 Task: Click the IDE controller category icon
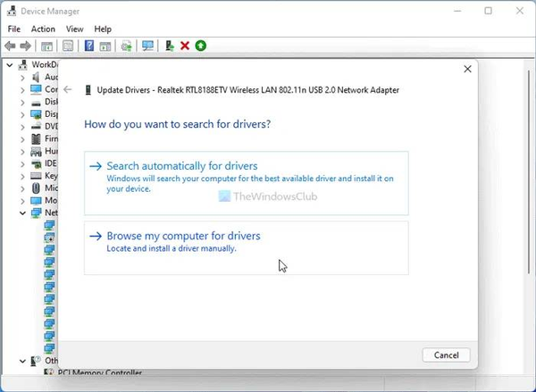36,164
